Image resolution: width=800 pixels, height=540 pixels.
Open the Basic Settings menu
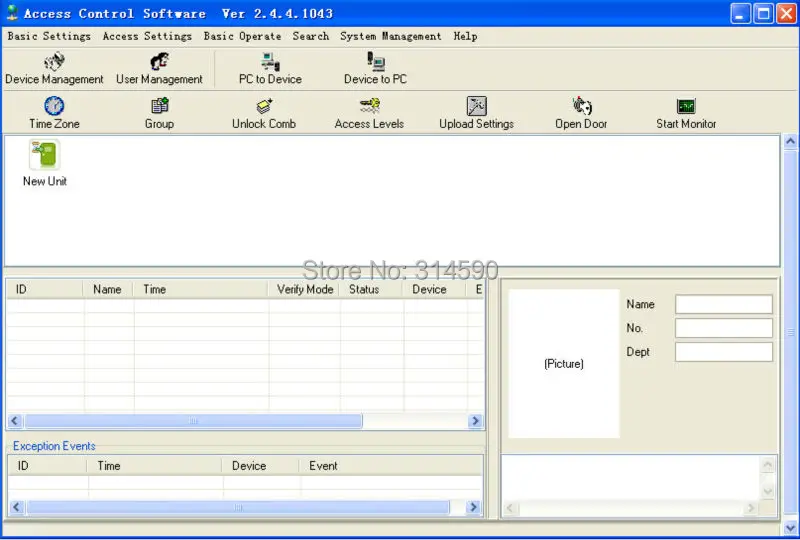click(x=49, y=36)
